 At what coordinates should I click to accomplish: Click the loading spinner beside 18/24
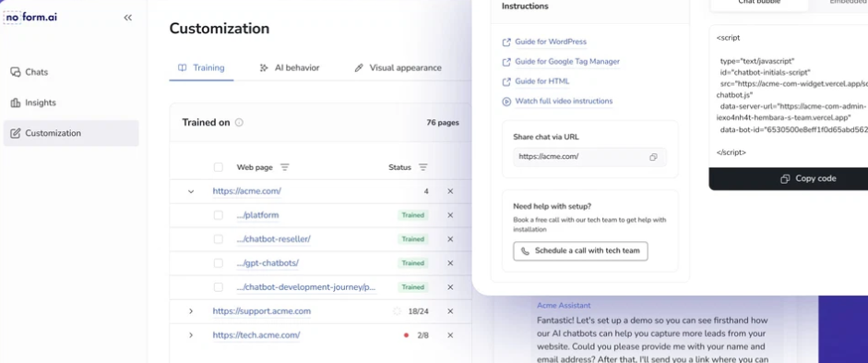tap(397, 311)
